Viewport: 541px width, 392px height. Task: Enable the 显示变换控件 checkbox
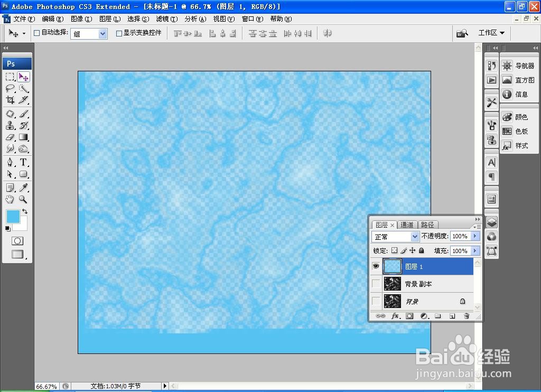point(119,33)
